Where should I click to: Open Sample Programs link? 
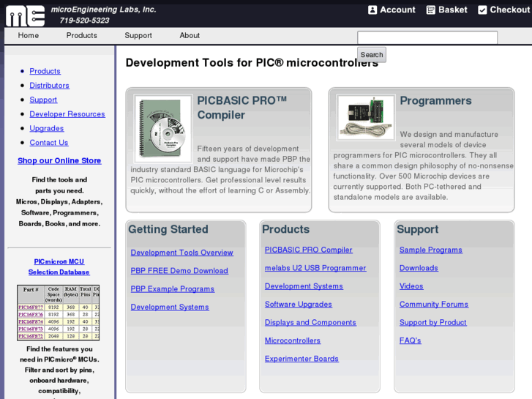(x=430, y=250)
